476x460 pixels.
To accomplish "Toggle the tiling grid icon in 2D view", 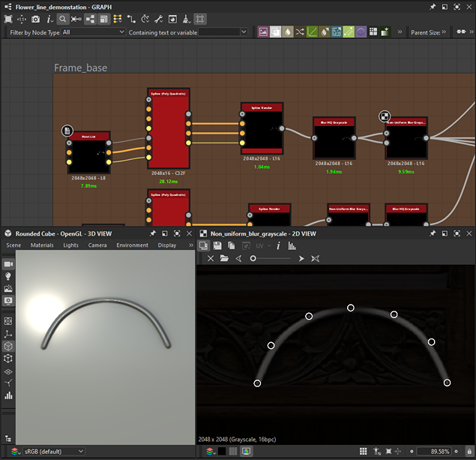I will click(363, 451).
